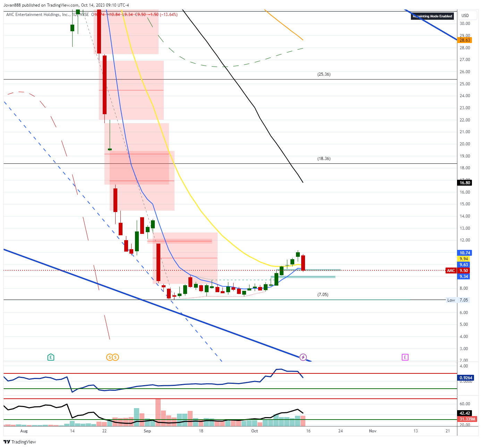Viewport: 482px width, 448px height.
Task: Click the magenta upcoming earnings E marker
Action: (x=405, y=357)
